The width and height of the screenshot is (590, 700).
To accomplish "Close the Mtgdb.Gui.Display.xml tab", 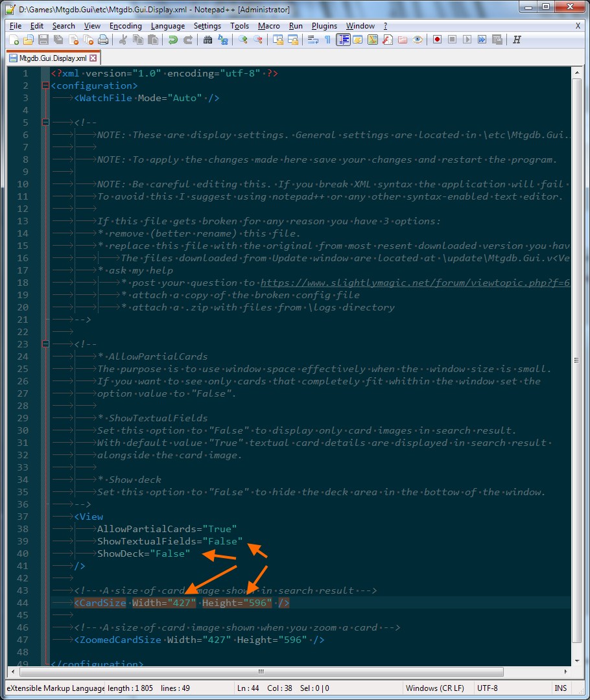I will tap(93, 58).
